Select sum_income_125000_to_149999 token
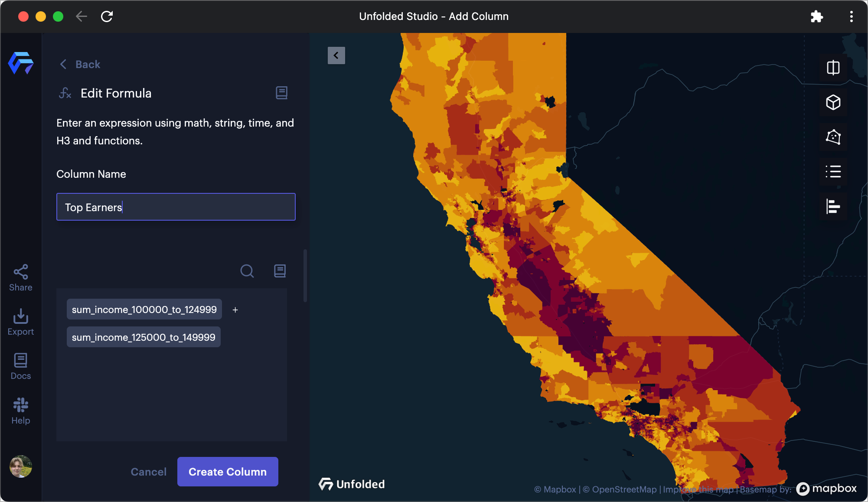Screen dimensions: 868x502 click(144, 337)
